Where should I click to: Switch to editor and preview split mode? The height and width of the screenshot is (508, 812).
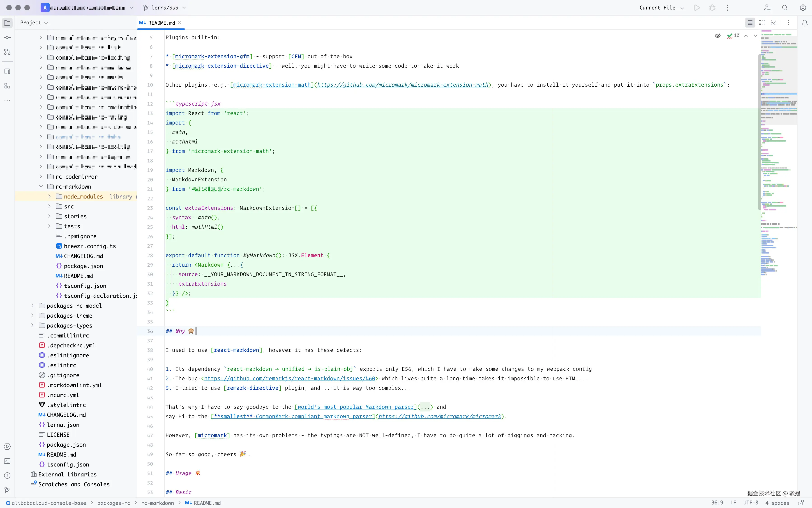click(x=762, y=23)
